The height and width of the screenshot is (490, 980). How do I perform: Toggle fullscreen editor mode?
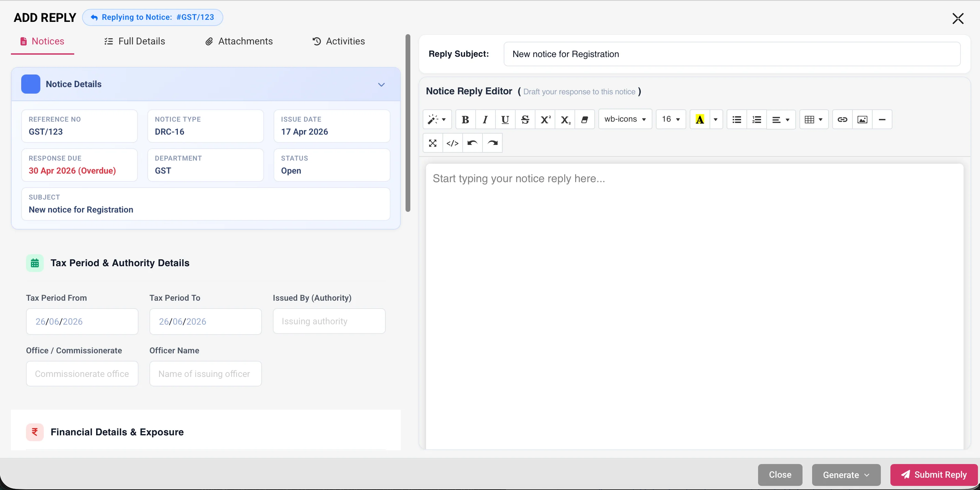[433, 143]
